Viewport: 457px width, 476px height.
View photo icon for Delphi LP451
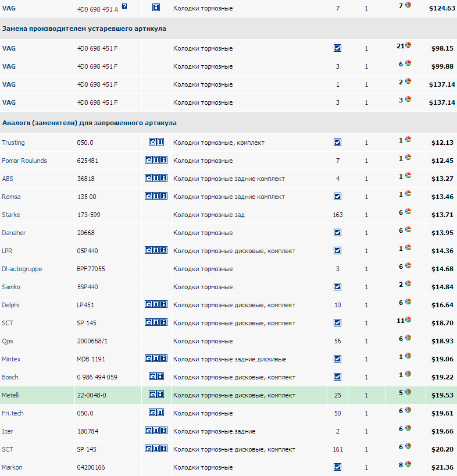coord(149,304)
